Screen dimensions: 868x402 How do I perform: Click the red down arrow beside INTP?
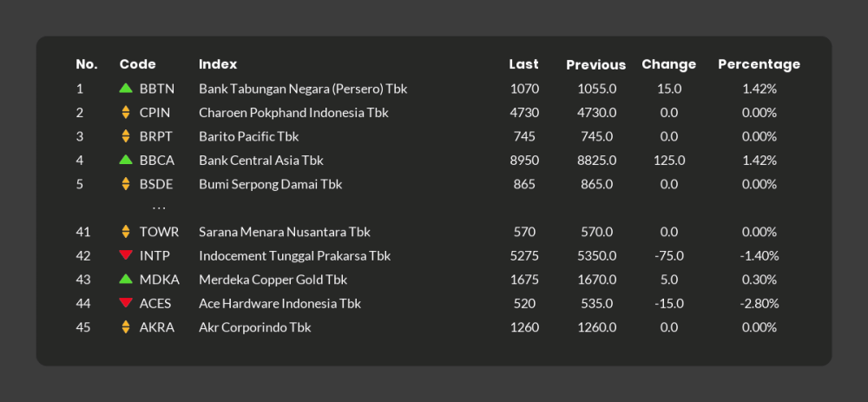[126, 255]
